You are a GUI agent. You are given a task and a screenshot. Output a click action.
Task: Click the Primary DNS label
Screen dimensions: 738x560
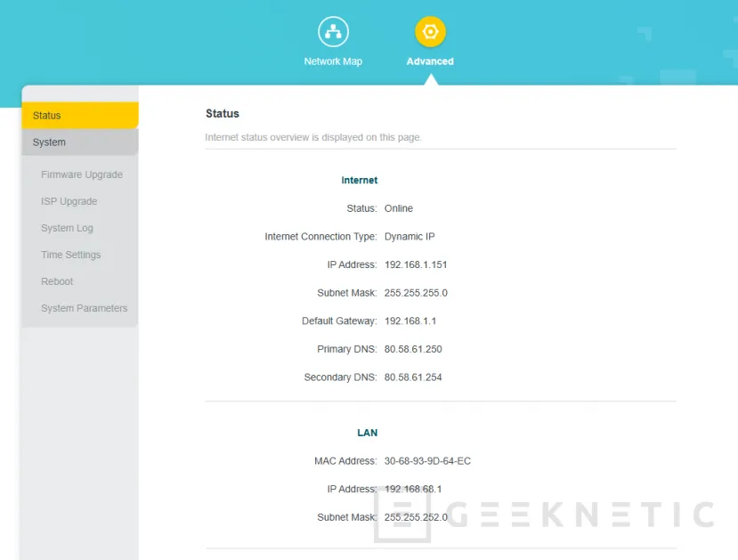click(x=347, y=349)
